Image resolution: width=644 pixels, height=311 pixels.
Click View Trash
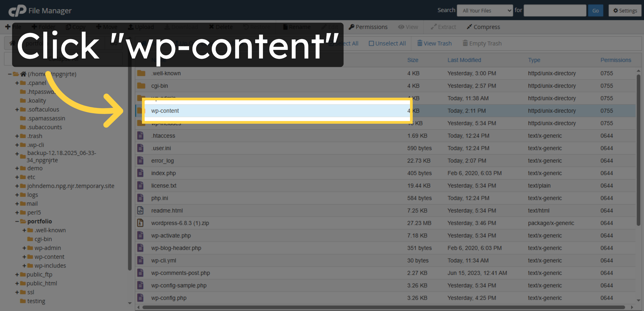pyautogui.click(x=434, y=43)
